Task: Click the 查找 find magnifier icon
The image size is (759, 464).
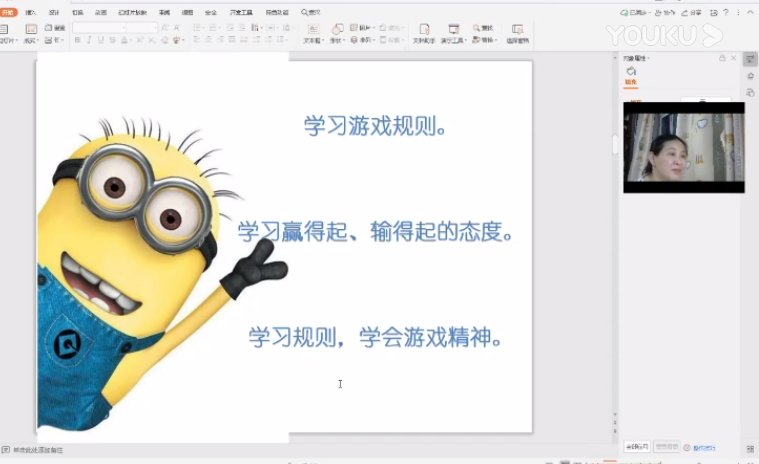Action: [476, 28]
